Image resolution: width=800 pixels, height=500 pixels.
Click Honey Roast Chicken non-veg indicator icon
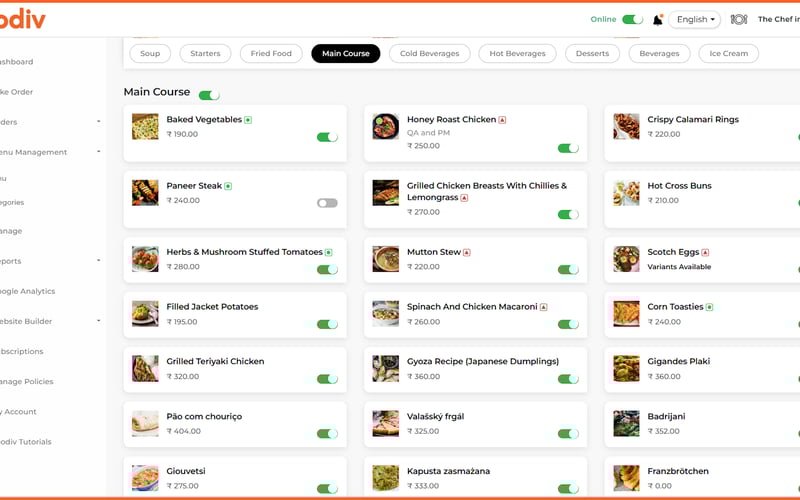(502, 120)
